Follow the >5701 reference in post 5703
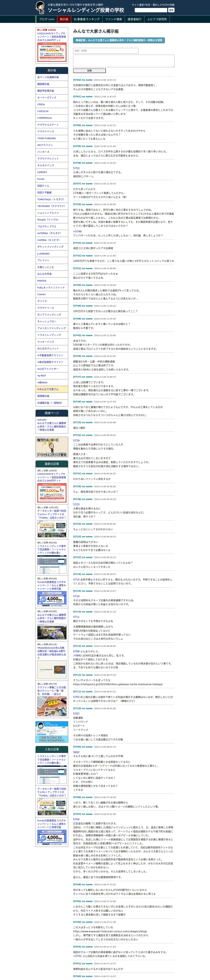This screenshot has width=210, height=980. [77, 956]
